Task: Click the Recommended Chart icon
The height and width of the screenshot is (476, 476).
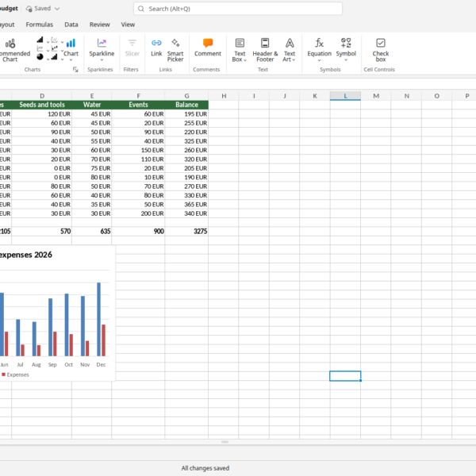Action: pyautogui.click(x=10, y=44)
